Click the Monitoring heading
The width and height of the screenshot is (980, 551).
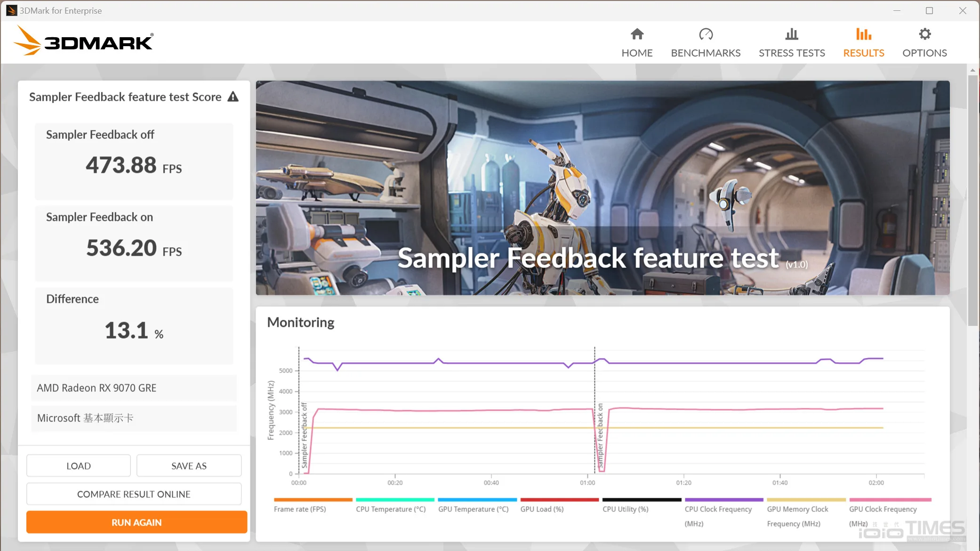pyautogui.click(x=300, y=323)
